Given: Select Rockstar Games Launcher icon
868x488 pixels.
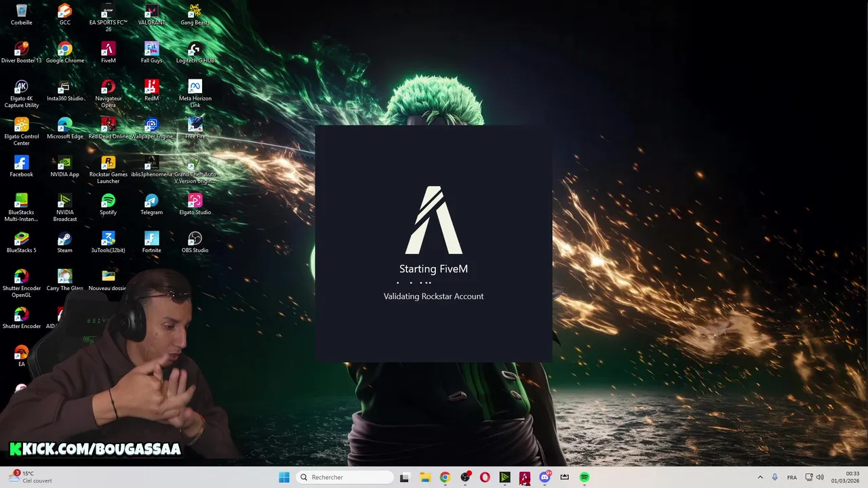Looking at the screenshot, I should 108,170.
